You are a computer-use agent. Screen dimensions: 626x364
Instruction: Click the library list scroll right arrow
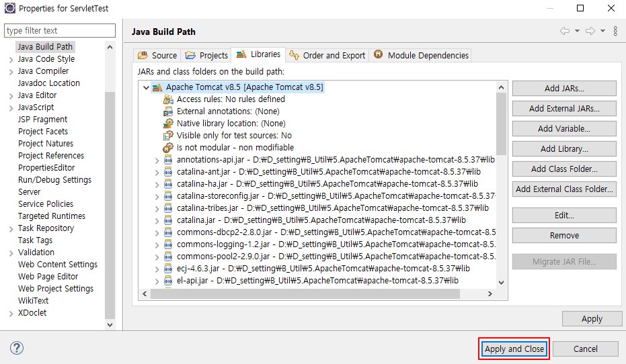[x=490, y=294]
